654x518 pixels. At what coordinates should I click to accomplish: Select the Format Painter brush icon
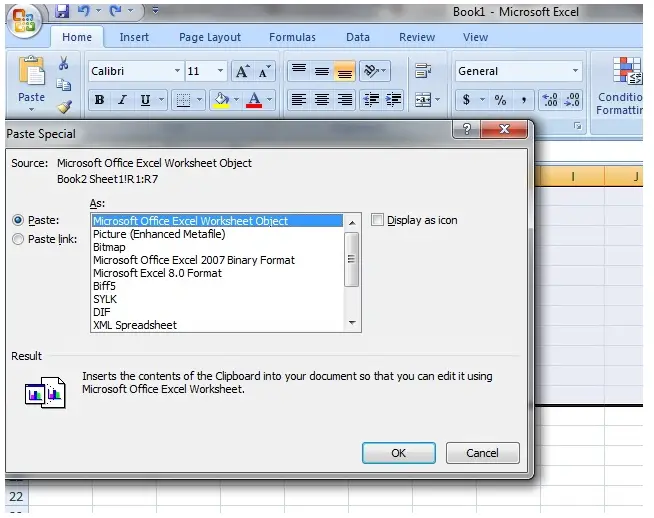point(64,107)
